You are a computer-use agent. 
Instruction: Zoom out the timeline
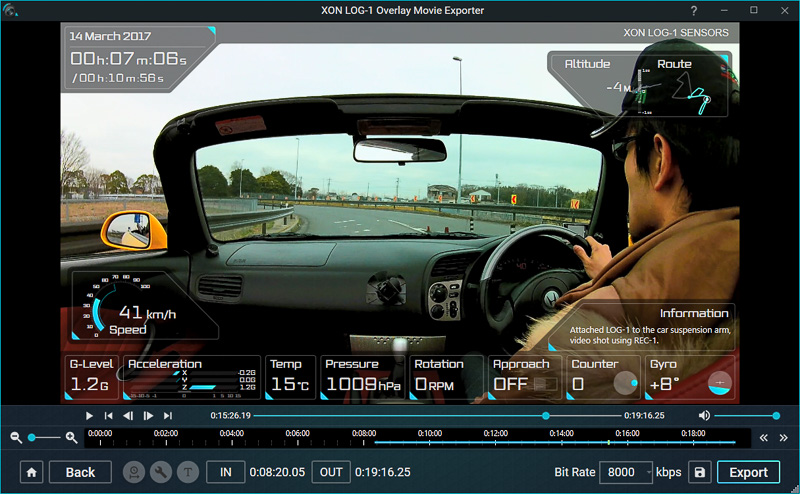[16, 437]
